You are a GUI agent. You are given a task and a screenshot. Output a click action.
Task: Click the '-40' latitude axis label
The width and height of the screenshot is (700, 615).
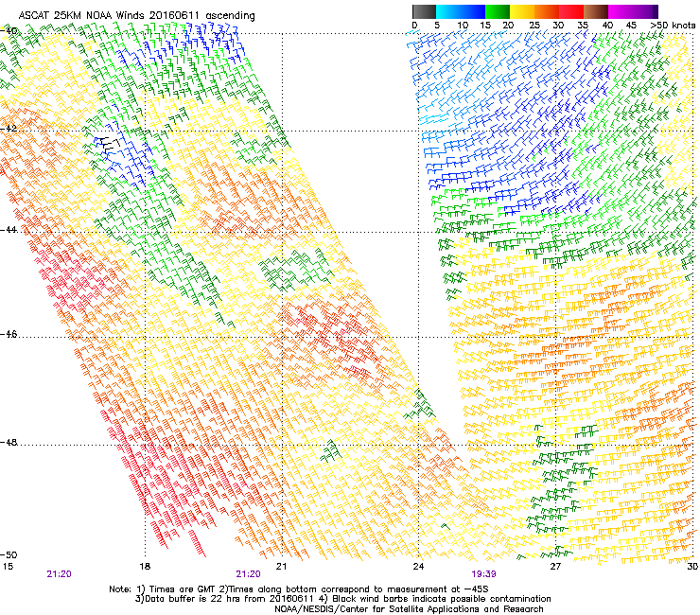[9, 31]
